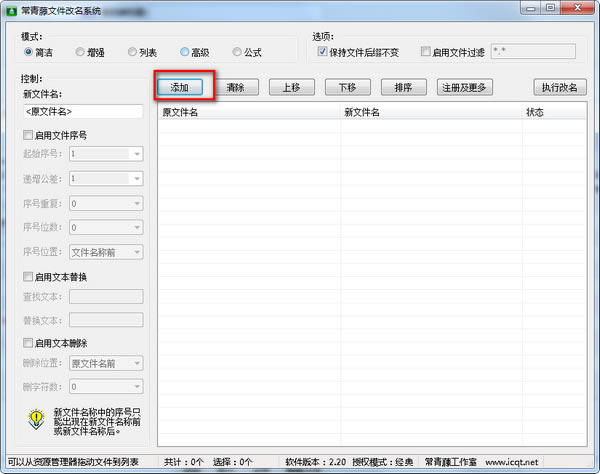Click 软件版本 2.20 status text
The image size is (600, 474).
tap(316, 462)
